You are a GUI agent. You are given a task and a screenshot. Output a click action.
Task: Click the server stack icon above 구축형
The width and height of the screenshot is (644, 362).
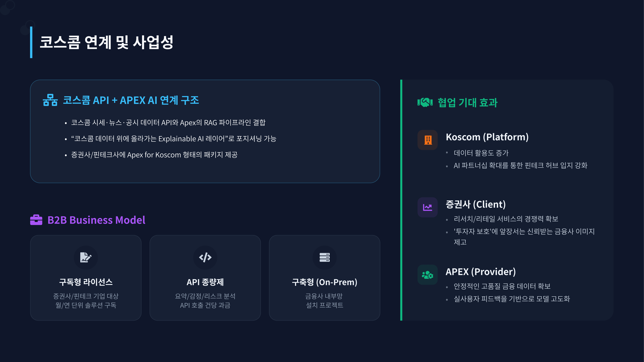[x=325, y=257]
